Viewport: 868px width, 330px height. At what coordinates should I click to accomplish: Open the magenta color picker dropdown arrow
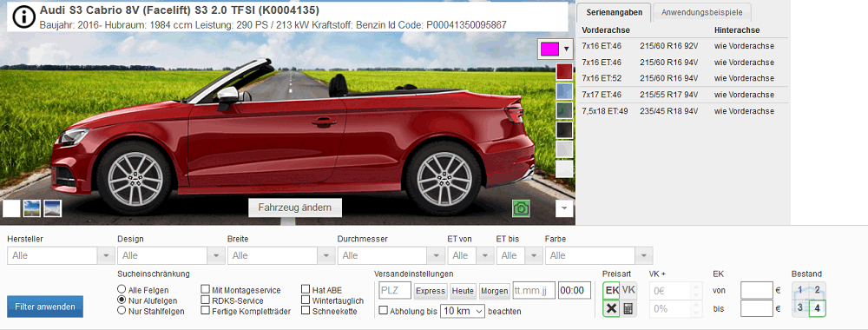566,49
